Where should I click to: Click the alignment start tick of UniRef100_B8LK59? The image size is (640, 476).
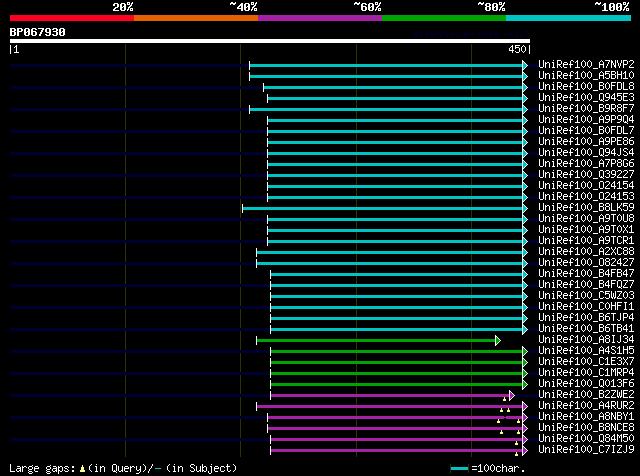coord(242,208)
